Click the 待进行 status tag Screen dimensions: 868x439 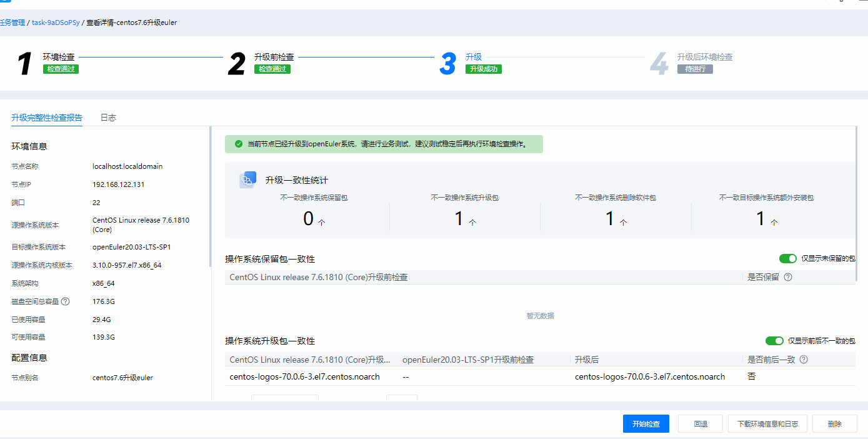(x=695, y=69)
